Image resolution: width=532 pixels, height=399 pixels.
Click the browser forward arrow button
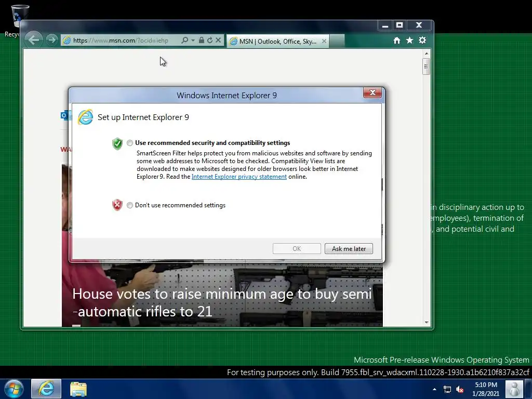[51, 40]
